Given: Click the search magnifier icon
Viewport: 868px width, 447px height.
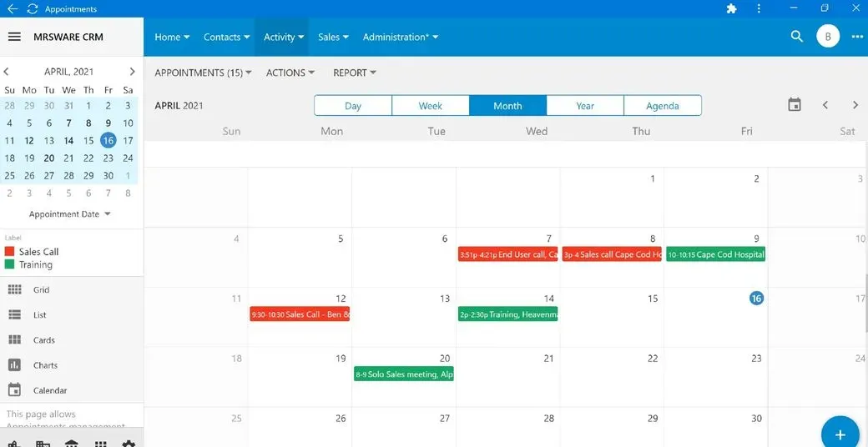Looking at the screenshot, I should pos(796,37).
